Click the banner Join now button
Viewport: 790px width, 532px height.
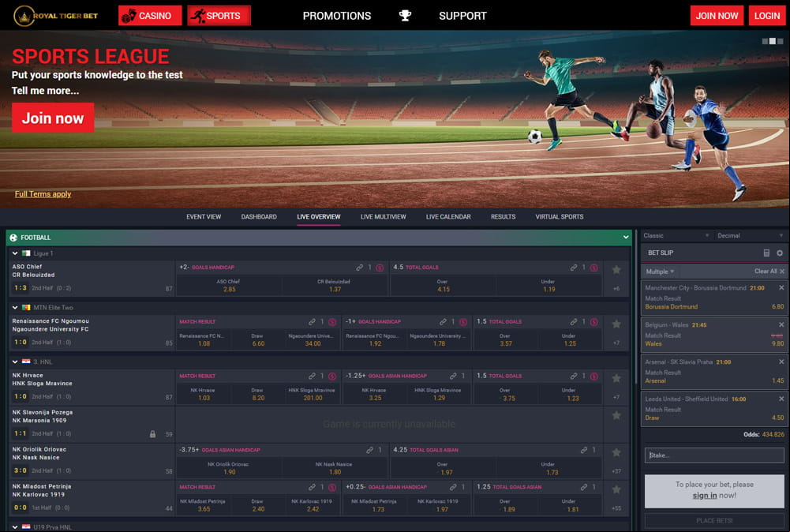(x=53, y=118)
